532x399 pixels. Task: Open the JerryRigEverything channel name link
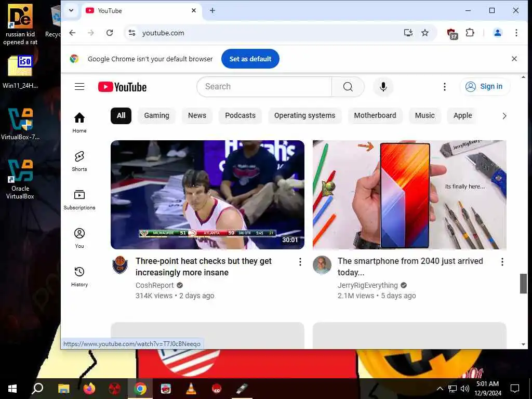[x=367, y=285]
